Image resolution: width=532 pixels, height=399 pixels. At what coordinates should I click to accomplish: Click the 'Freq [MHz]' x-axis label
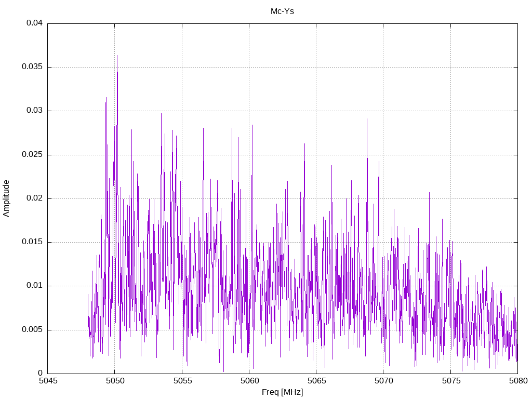pyautogui.click(x=282, y=392)
